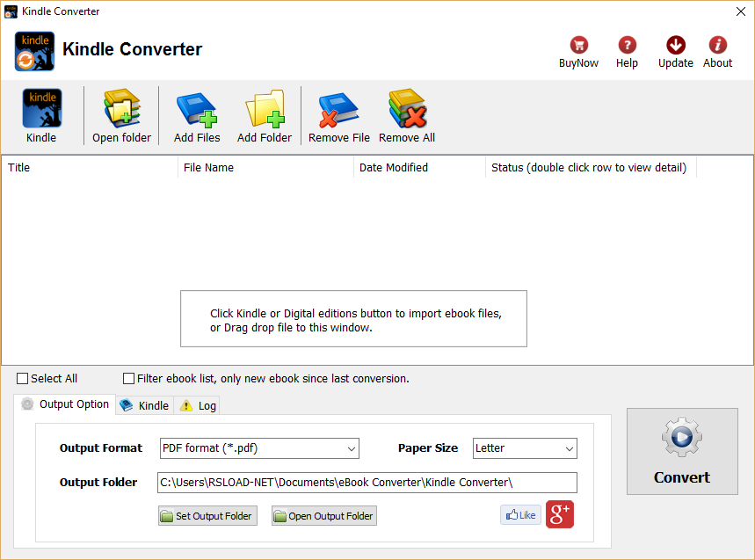Like the app on Facebook
The width and height of the screenshot is (755, 560).
(520, 515)
